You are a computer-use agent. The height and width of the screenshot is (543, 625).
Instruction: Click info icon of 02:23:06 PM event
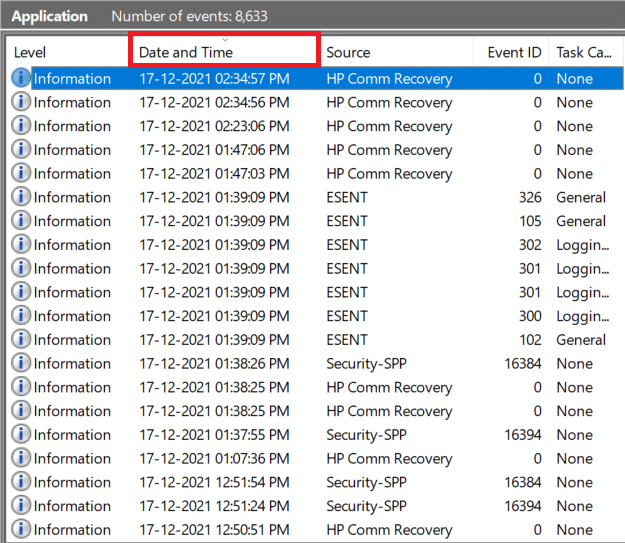(x=21, y=126)
